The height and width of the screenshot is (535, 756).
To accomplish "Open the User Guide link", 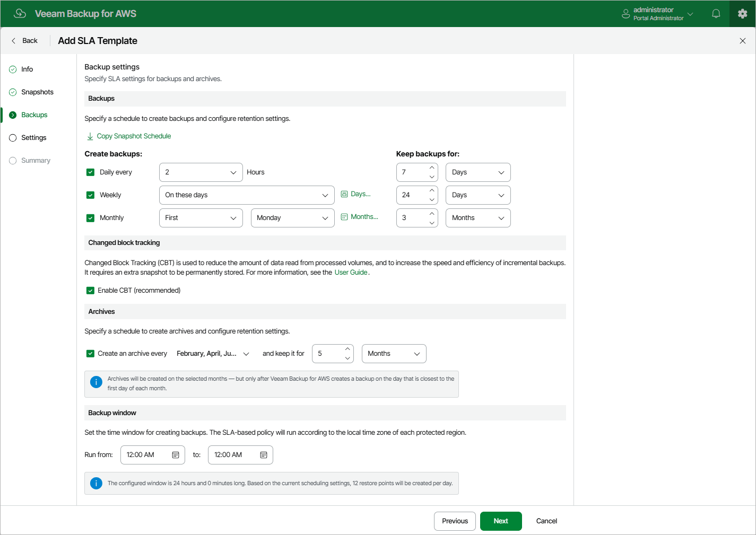I will pyautogui.click(x=351, y=272).
